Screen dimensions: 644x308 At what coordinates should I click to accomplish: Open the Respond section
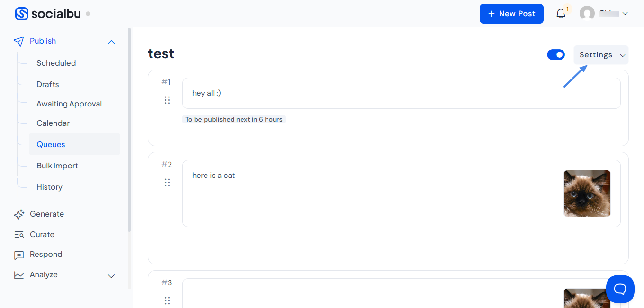coord(46,254)
